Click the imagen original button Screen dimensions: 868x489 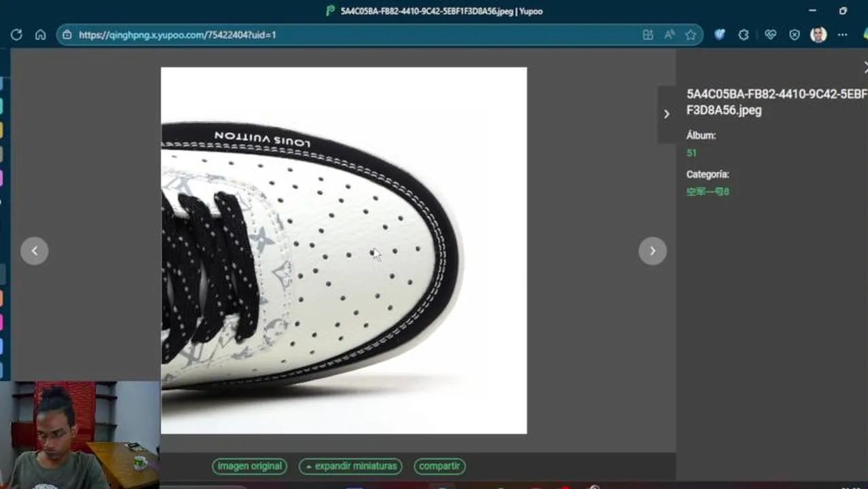(x=250, y=466)
